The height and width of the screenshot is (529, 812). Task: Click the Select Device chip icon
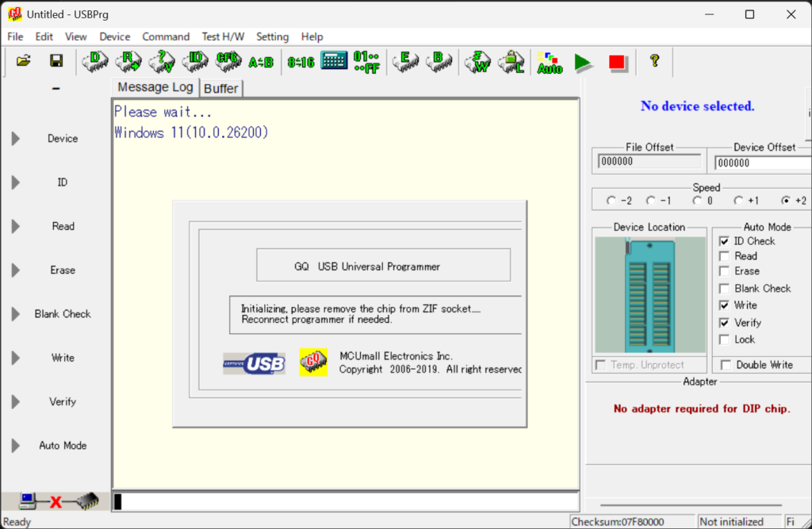click(95, 61)
